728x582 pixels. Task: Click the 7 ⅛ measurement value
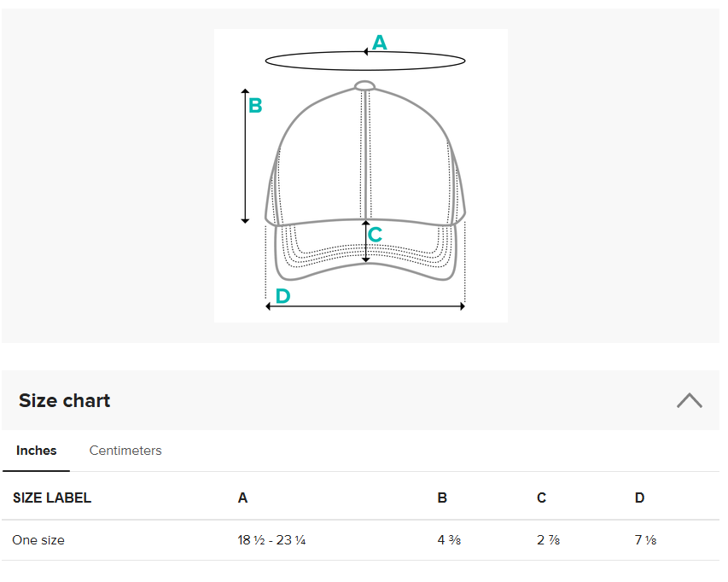pos(645,540)
